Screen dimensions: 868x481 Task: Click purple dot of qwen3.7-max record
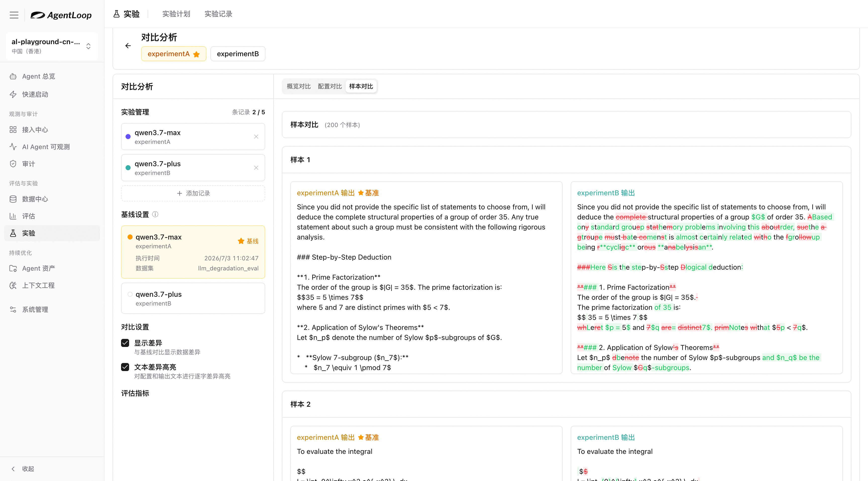pyautogui.click(x=128, y=137)
